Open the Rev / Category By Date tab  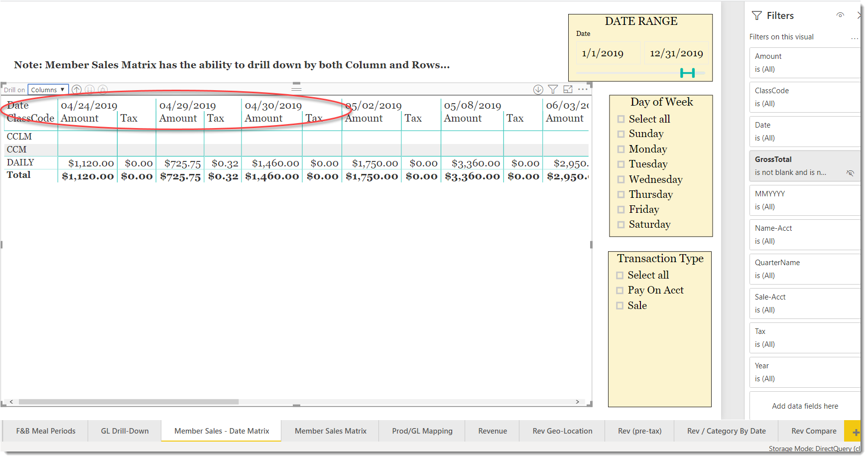[726, 431]
